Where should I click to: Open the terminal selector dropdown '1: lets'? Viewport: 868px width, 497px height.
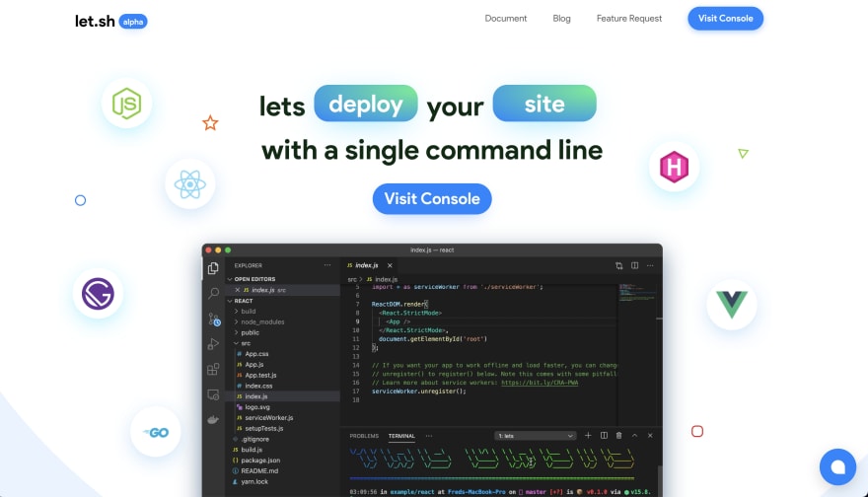point(535,436)
